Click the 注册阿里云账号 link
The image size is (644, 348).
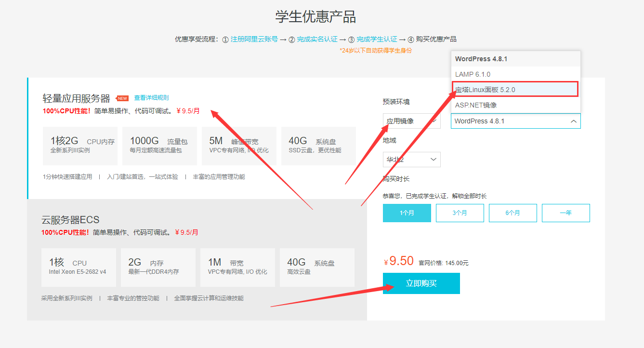pyautogui.click(x=254, y=39)
